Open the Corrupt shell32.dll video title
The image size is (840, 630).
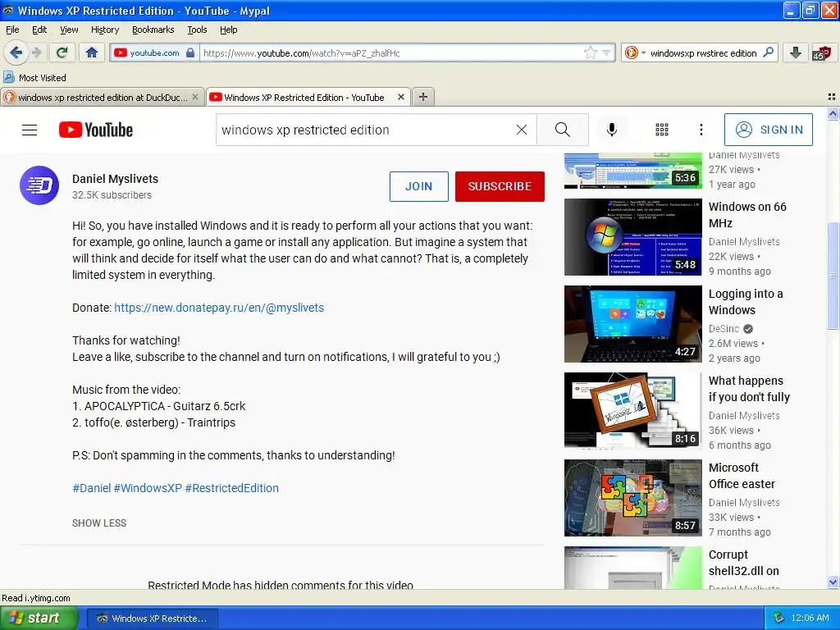coord(743,563)
